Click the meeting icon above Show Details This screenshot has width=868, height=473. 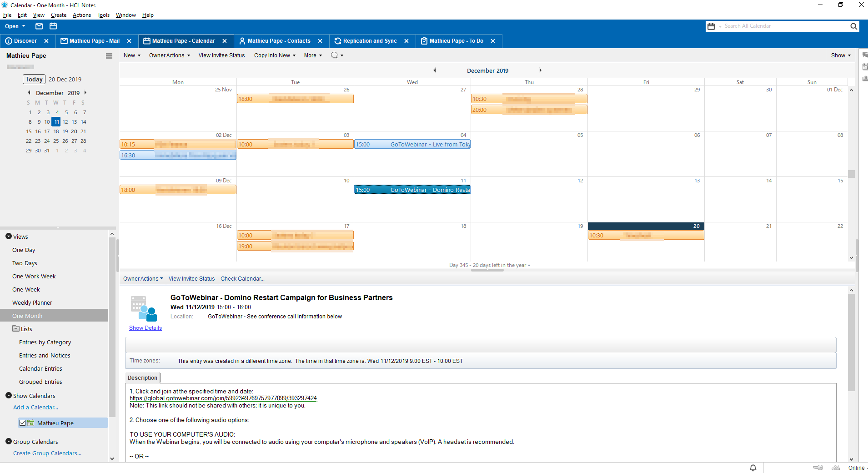143,309
